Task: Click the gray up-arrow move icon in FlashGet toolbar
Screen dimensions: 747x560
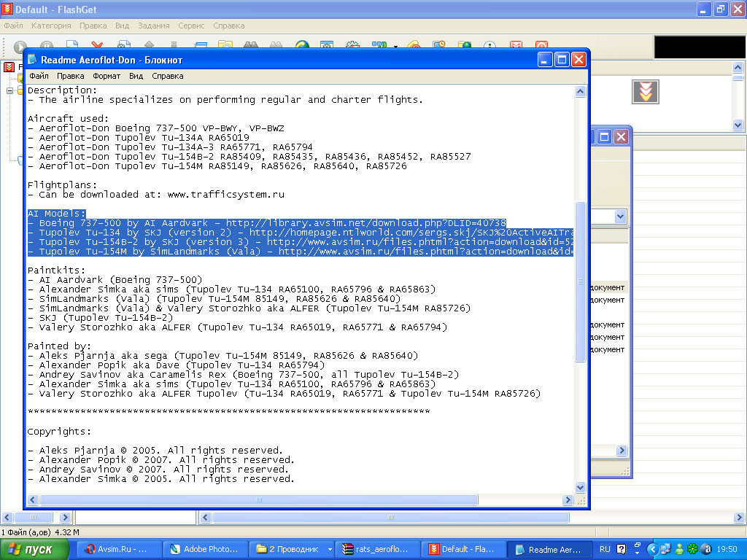Action: pyautogui.click(x=149, y=44)
